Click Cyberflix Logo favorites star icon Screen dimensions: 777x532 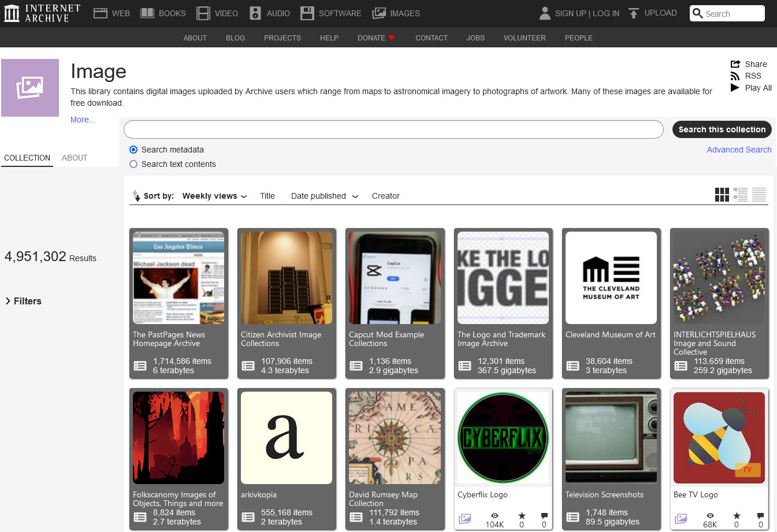coord(522,516)
